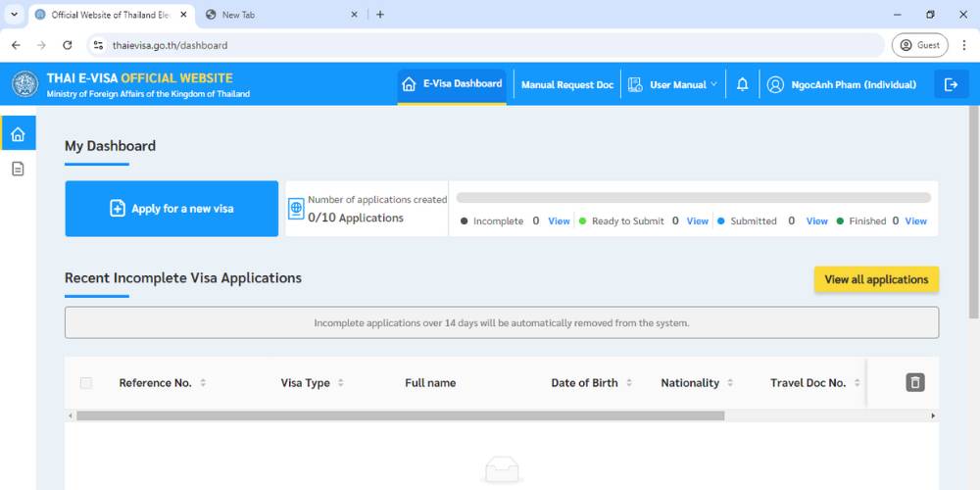
Task: Click the horizontal scrollbar right arrow
Action: click(933, 416)
